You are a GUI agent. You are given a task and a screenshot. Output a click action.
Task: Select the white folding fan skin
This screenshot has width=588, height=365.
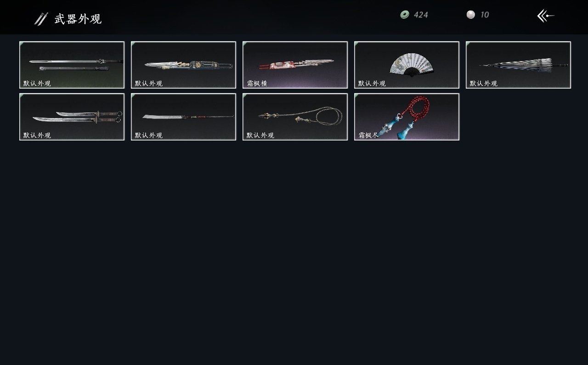[407, 65]
